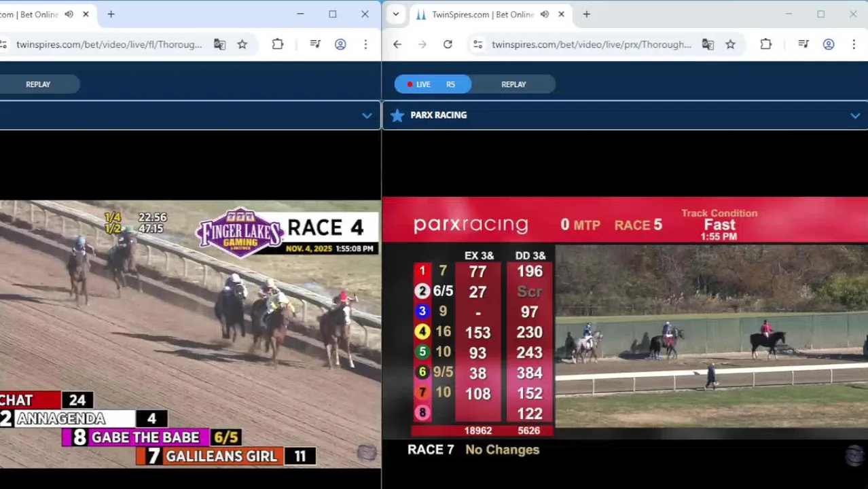Maximize the left browser window
Image resolution: width=868 pixels, height=489 pixels.
point(333,14)
